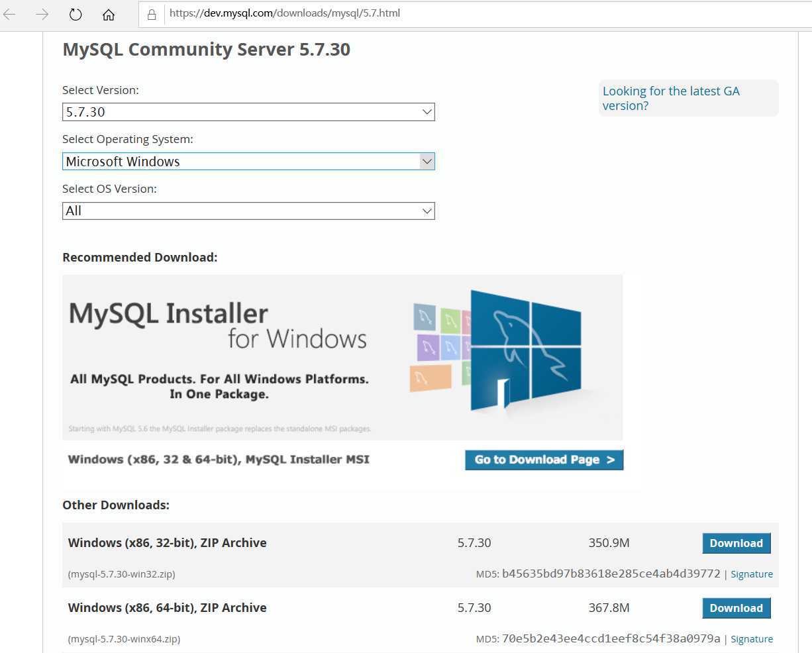Open the Select OS Version All dropdown
Screen dimensions: 812x653
tap(248, 211)
